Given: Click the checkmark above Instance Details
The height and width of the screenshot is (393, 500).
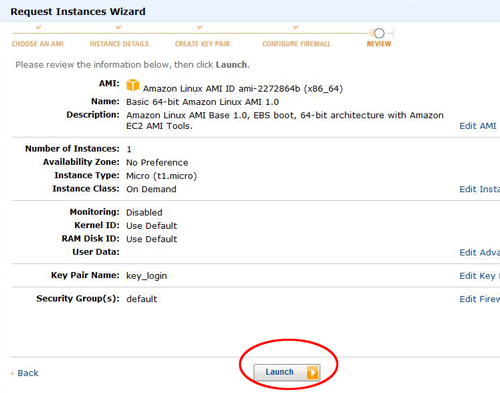Looking at the screenshot, I should pos(119,27).
